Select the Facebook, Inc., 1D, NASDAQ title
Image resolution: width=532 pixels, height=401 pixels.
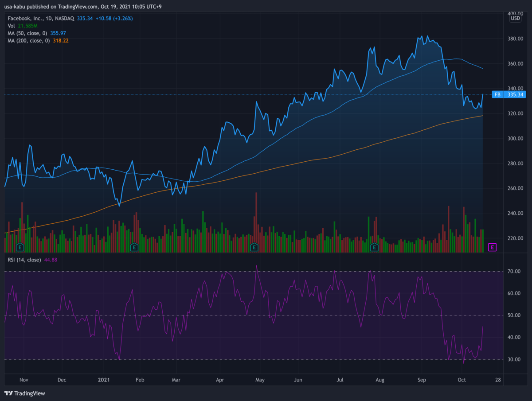click(41, 19)
